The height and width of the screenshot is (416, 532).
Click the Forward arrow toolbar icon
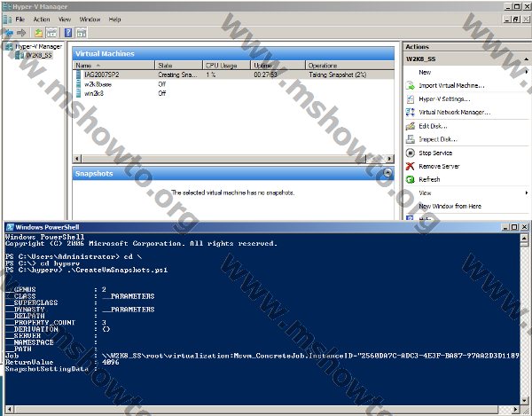coord(21,33)
